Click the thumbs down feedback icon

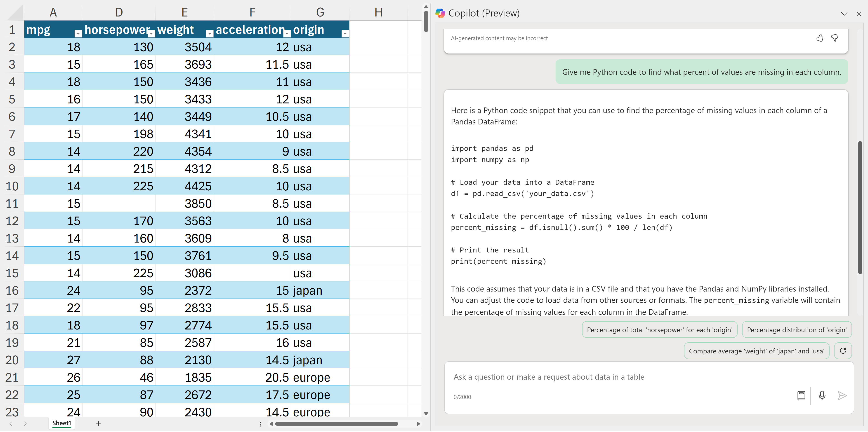click(834, 38)
